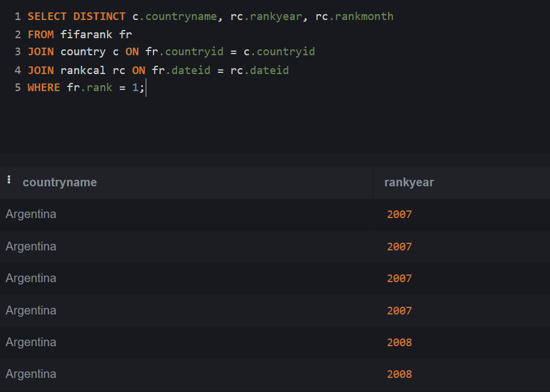Click rc.rankmonth in the SELECT line

[x=354, y=16]
